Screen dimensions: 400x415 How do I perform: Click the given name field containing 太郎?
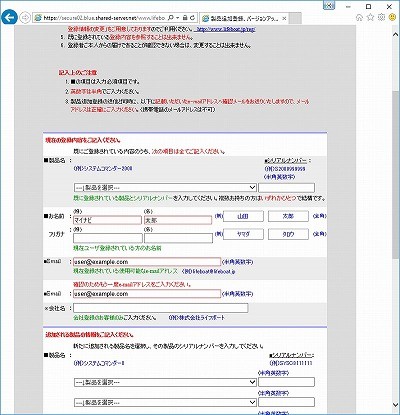coord(178,220)
